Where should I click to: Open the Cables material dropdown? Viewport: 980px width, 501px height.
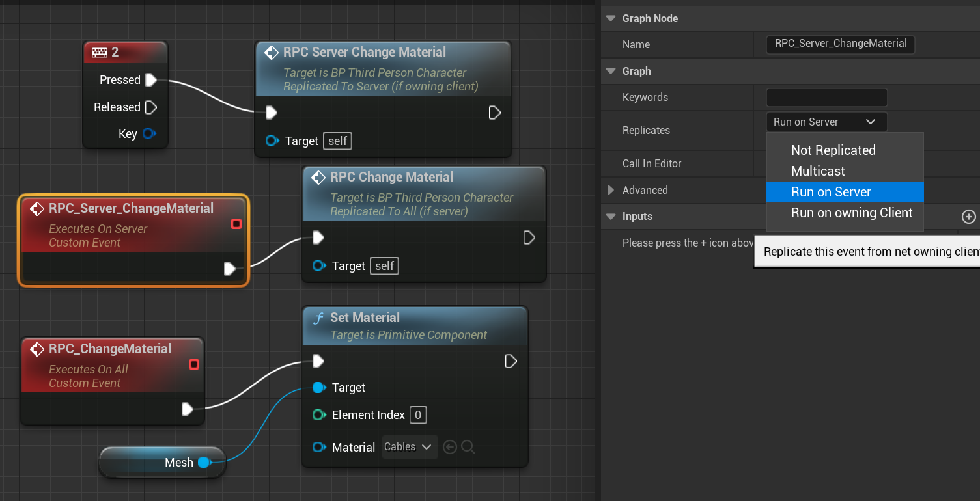point(410,447)
